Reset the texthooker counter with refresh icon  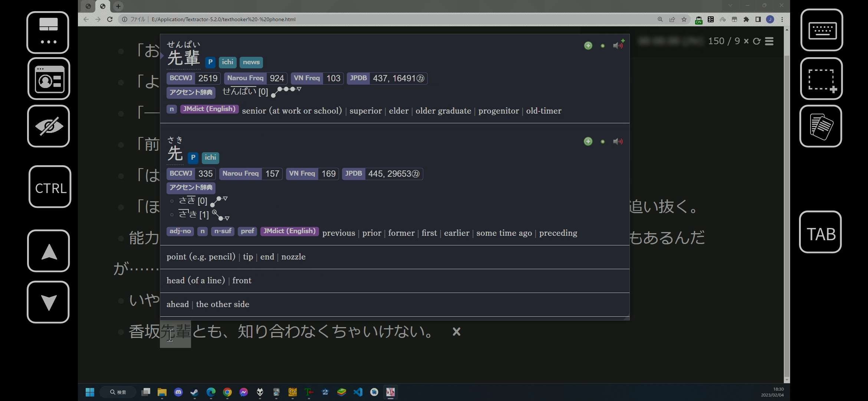pyautogui.click(x=757, y=41)
